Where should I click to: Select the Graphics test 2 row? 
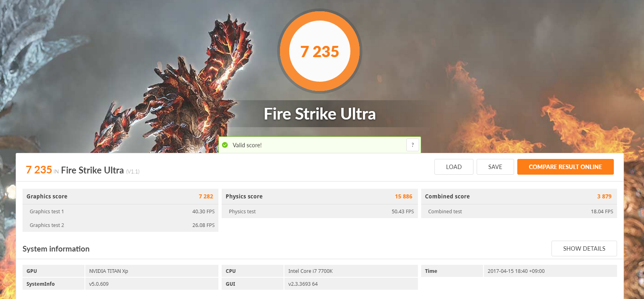click(x=120, y=225)
